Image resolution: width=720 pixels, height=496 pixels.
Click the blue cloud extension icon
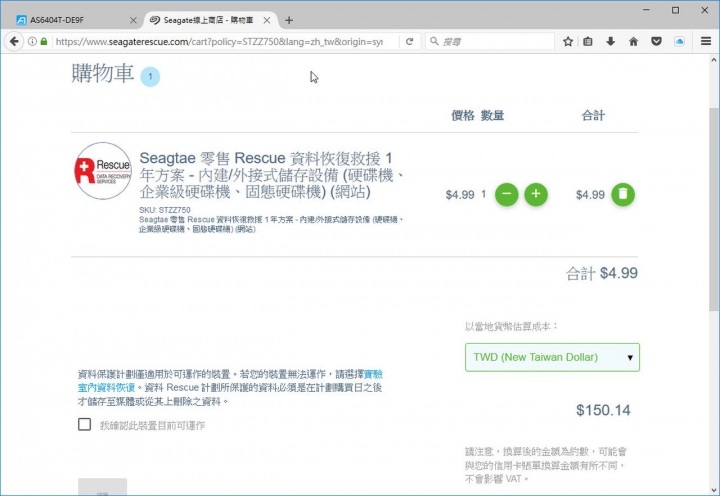click(x=680, y=41)
